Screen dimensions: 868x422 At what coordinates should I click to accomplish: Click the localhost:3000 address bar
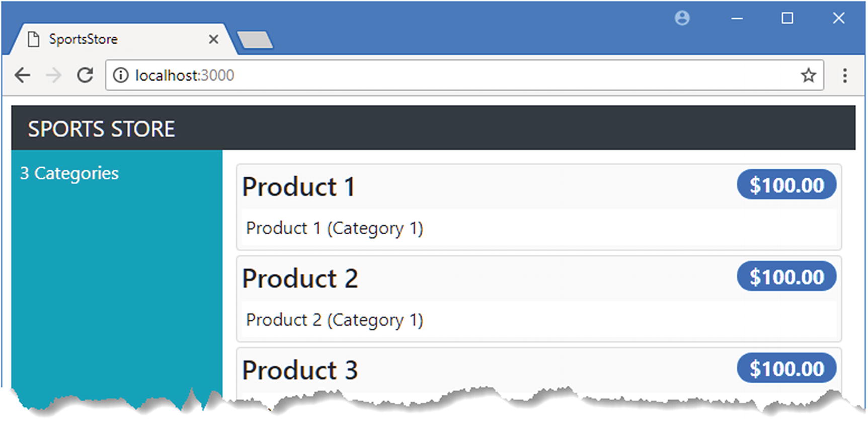[453, 76]
